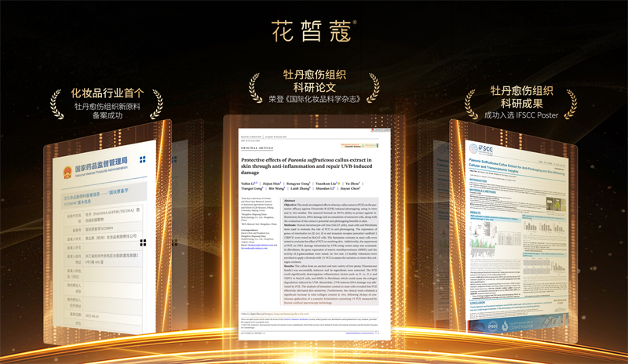Click "National Medical Products Administration" subtitle
Image resolution: width=628 pixels, height=364 pixels.
coord(101,173)
